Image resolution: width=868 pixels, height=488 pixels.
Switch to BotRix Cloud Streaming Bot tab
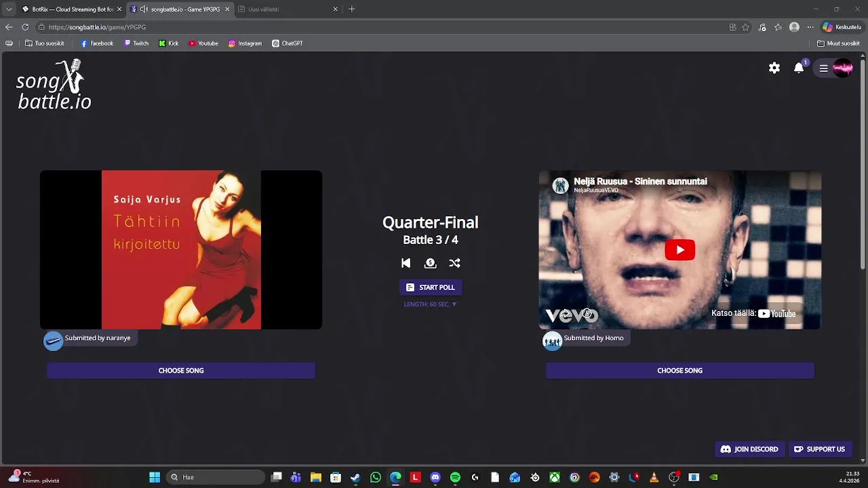pos(71,9)
